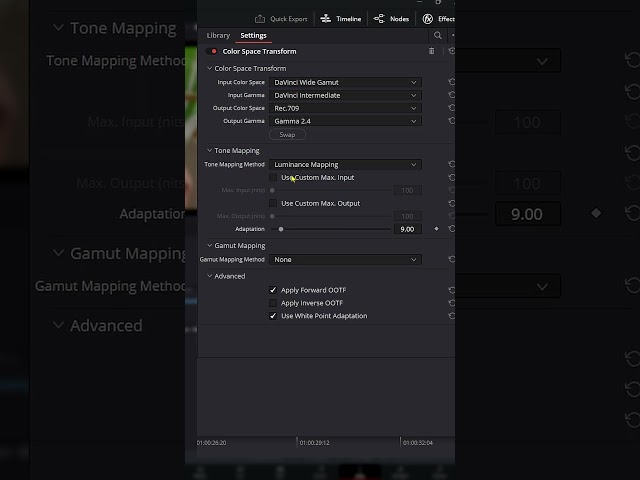Collapse the Tone Mapping section
The width and height of the screenshot is (640, 480).
point(209,151)
